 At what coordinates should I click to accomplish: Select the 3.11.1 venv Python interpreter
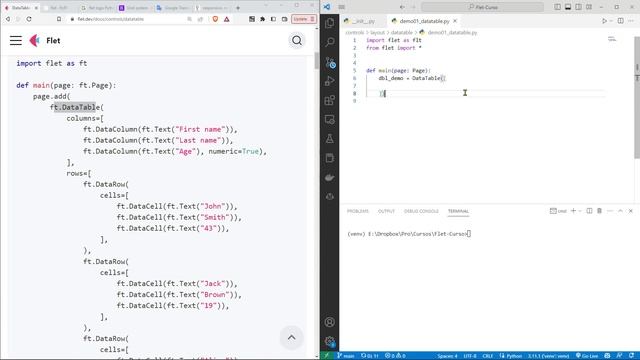point(548,356)
